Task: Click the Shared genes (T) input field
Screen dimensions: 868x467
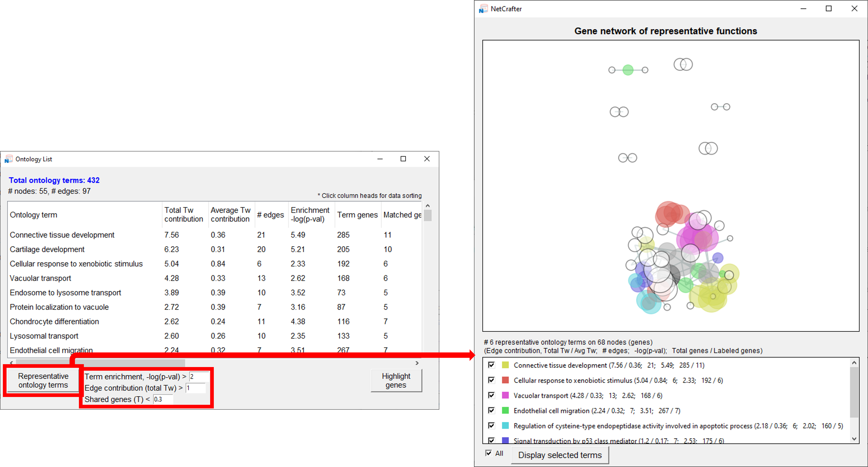Action: point(163,399)
